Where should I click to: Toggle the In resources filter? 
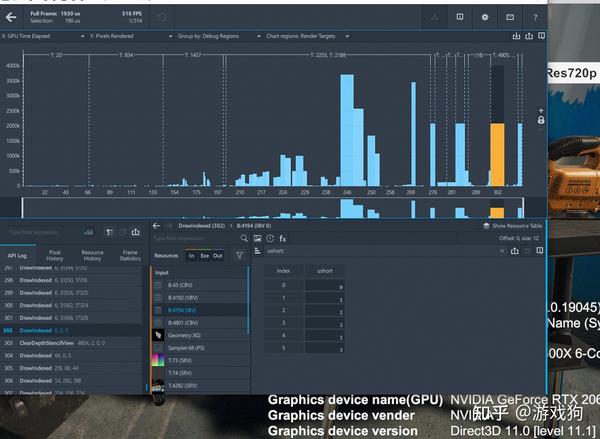click(192, 256)
